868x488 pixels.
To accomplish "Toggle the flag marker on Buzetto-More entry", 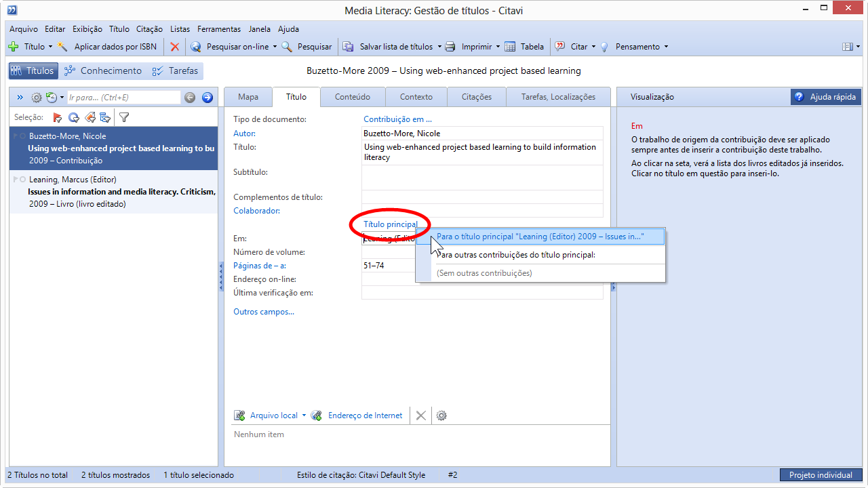I will 16,136.
